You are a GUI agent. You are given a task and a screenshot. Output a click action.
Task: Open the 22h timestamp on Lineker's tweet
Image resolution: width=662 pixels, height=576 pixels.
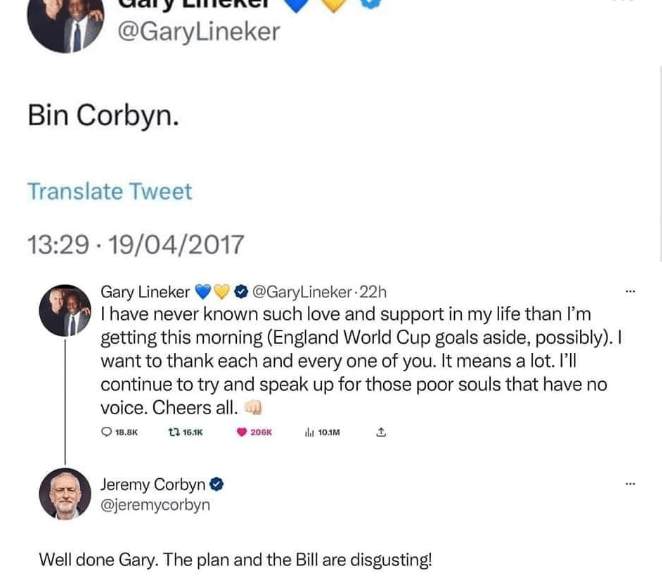(x=372, y=293)
